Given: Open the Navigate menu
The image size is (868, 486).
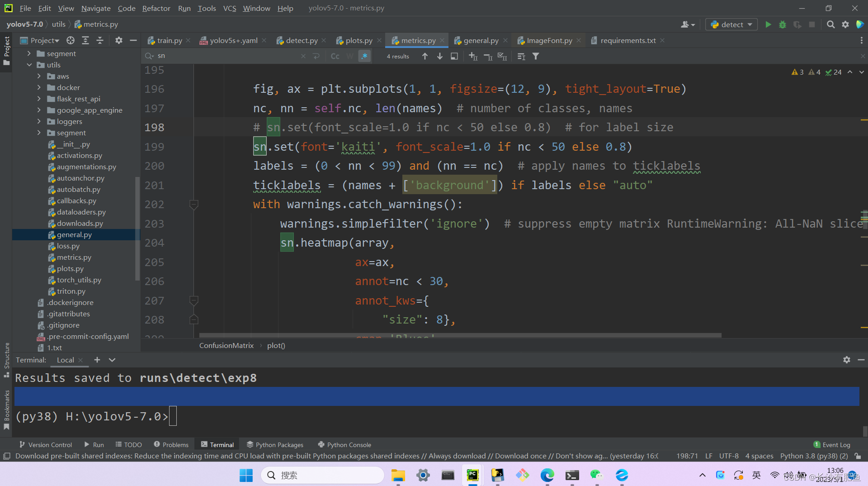Looking at the screenshot, I should click(96, 8).
